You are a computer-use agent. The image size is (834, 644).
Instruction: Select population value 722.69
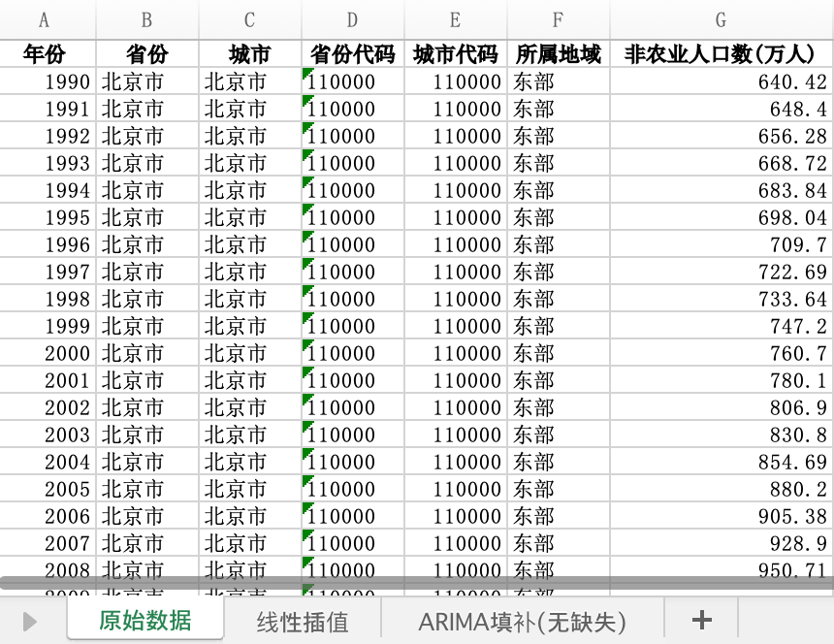722,272
